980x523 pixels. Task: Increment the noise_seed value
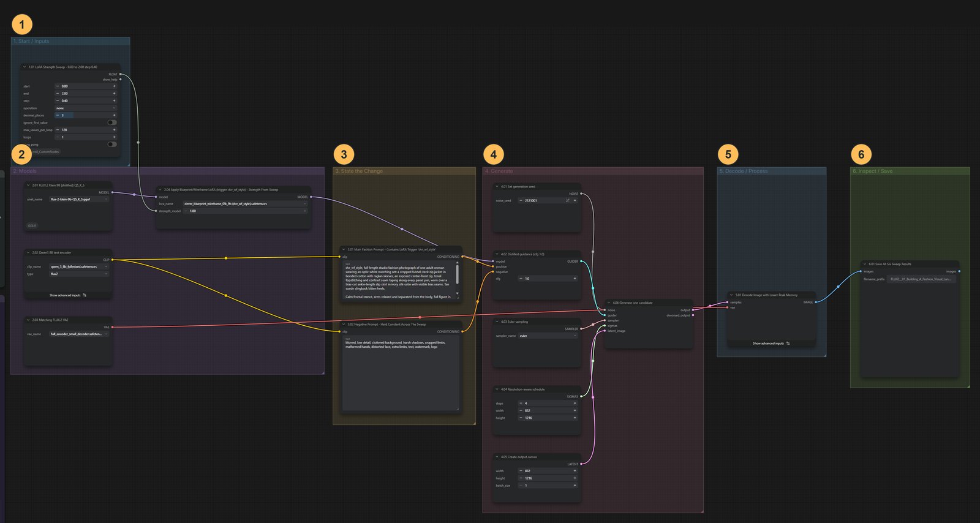[x=575, y=200]
